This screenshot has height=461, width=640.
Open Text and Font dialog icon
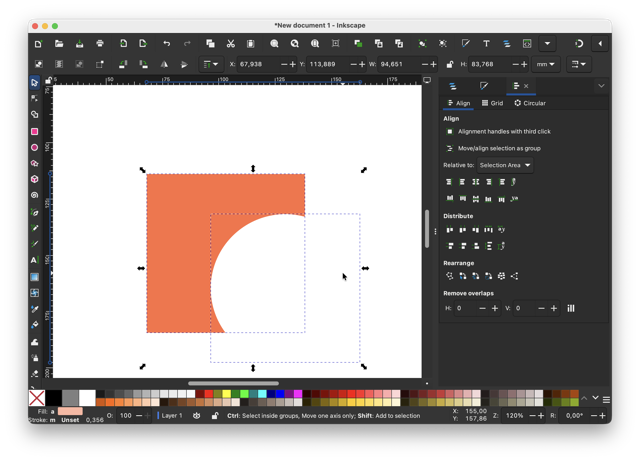pos(486,44)
